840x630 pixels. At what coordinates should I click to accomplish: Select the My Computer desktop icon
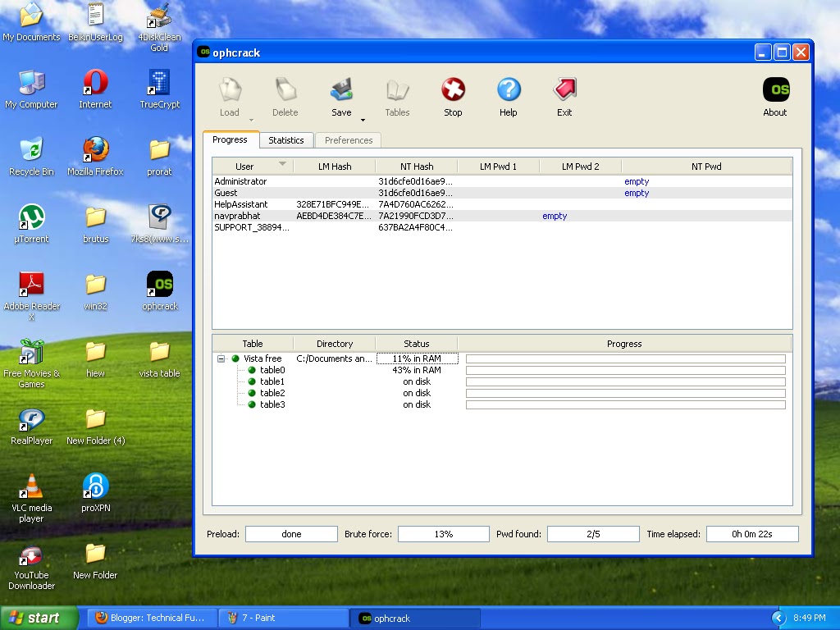pos(31,89)
